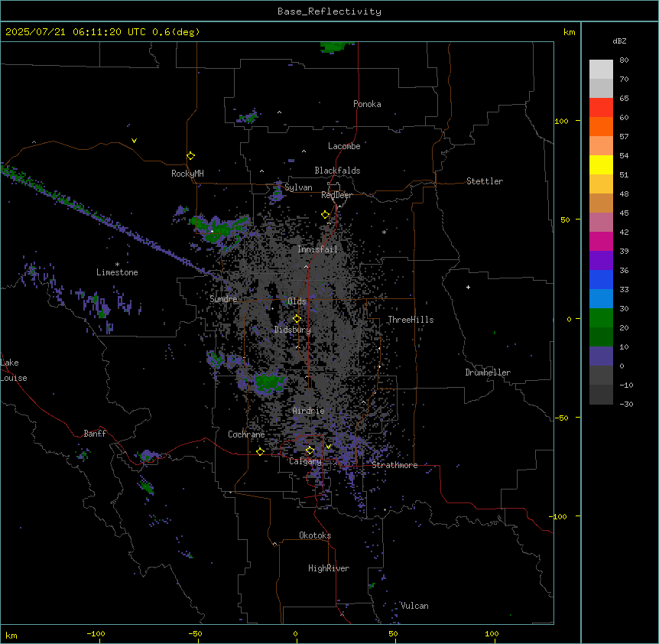Click the Sundre label
This screenshot has height=644, width=659.
[x=223, y=299]
